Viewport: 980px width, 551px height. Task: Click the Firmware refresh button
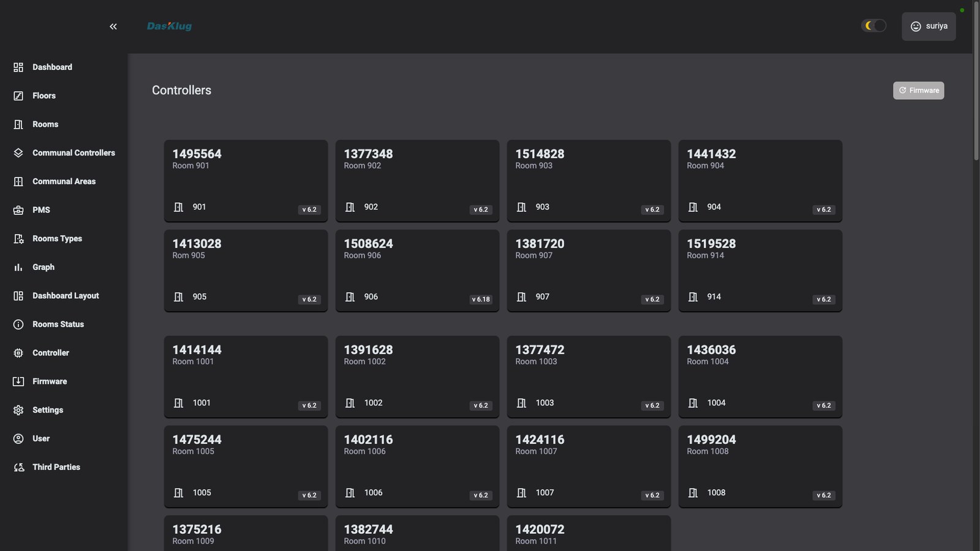pos(918,91)
